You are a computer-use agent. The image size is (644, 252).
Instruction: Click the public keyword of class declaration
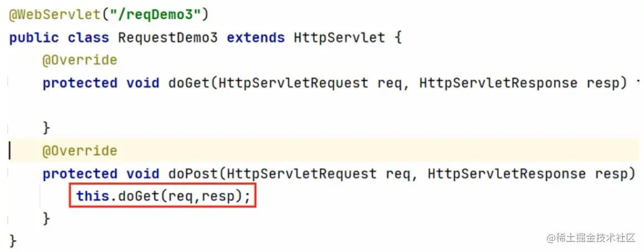point(34,38)
